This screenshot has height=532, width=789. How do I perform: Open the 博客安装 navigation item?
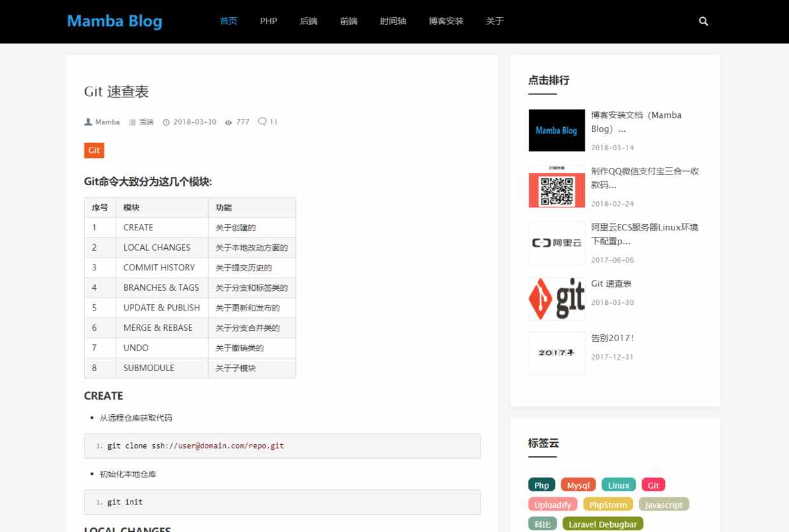446,21
